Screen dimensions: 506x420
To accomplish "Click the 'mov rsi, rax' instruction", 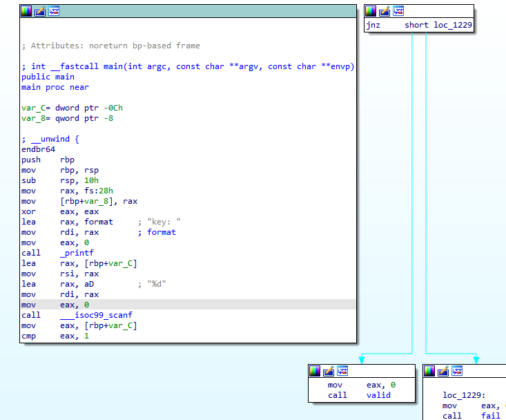I will point(60,274).
